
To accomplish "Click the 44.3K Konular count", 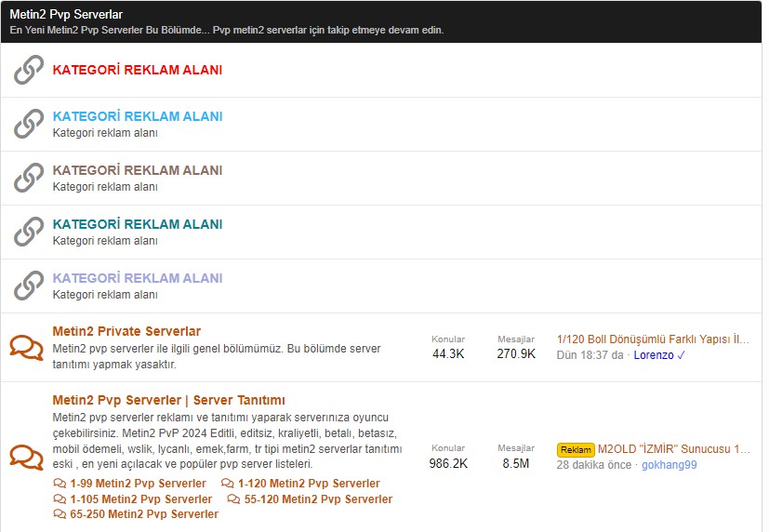I will (448, 354).
